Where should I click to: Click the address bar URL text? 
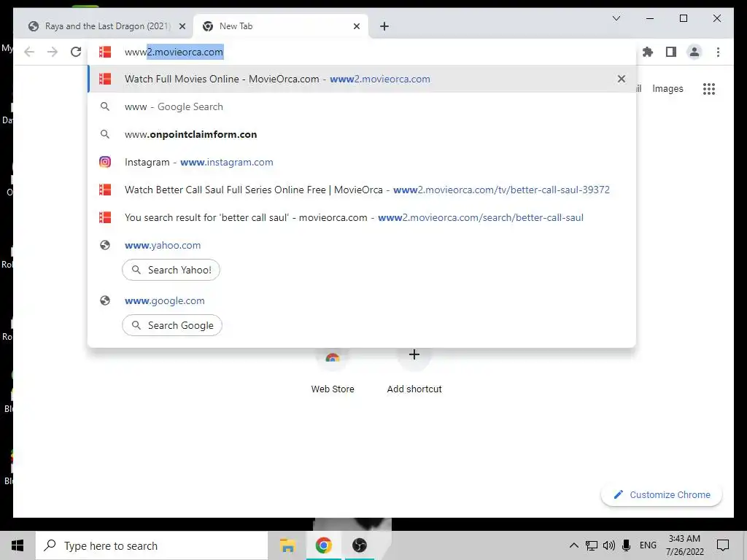[x=174, y=52]
